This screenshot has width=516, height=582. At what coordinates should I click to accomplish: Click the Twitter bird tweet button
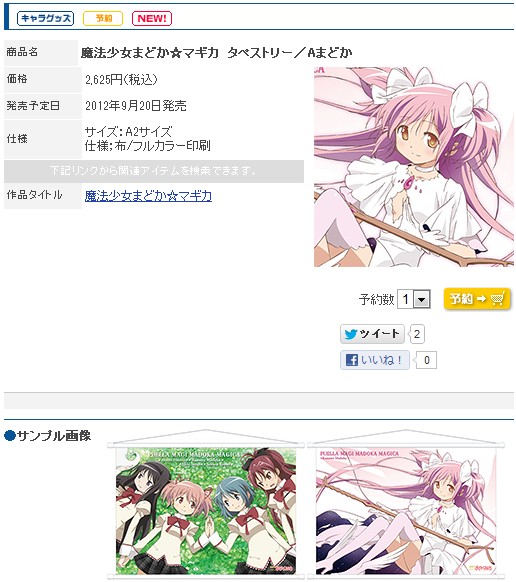pyautogui.click(x=372, y=334)
